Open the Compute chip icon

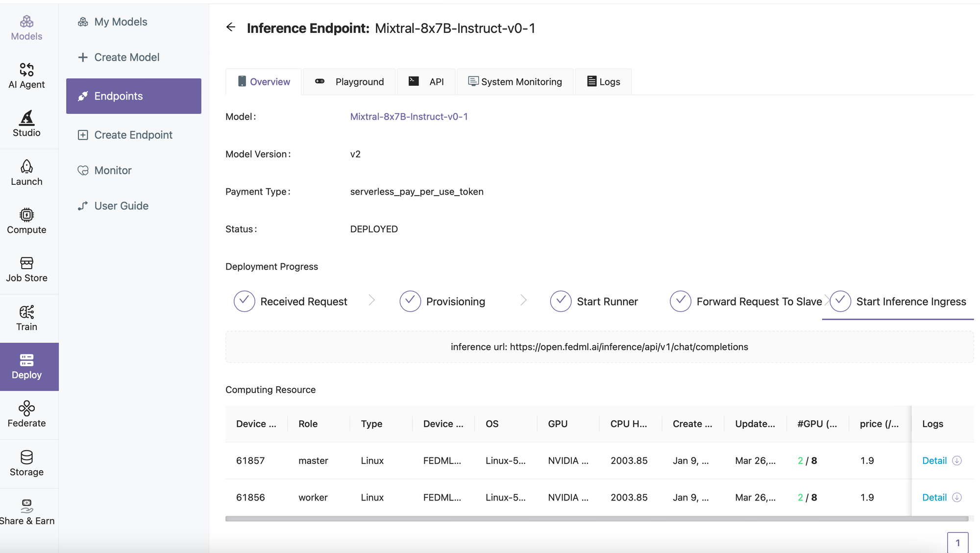coord(26,215)
